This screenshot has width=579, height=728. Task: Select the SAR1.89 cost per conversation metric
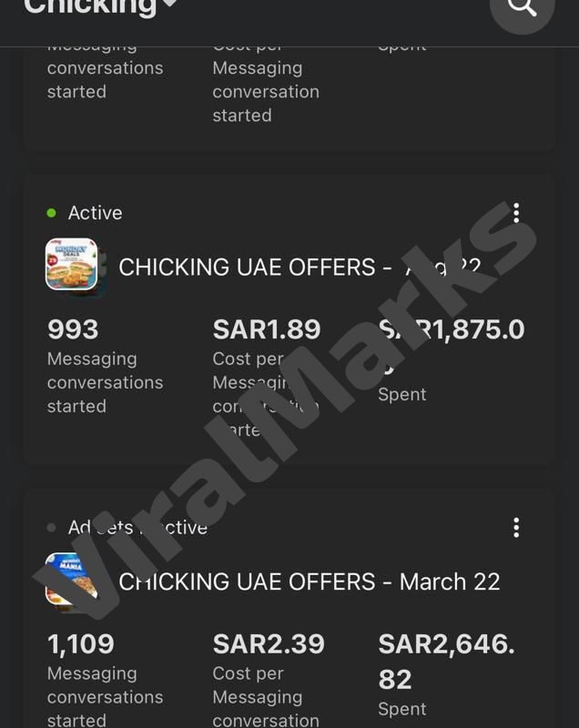(267, 329)
